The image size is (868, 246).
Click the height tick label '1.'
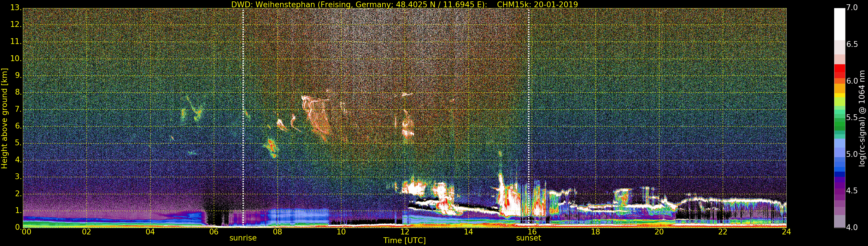(x=18, y=210)
